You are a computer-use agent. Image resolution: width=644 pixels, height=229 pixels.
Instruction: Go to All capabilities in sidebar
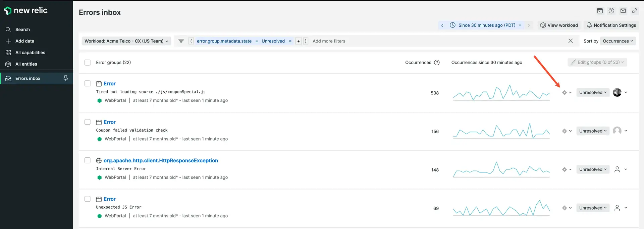coord(30,53)
